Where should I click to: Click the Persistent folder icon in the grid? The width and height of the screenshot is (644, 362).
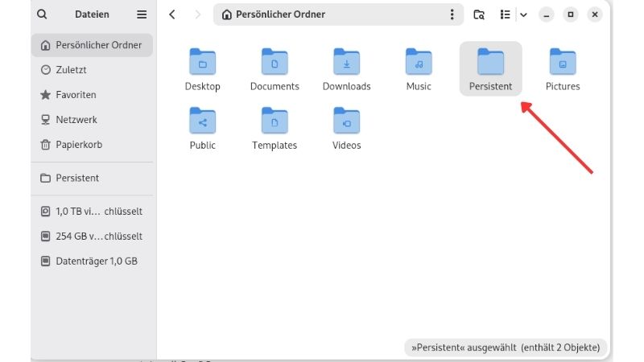[490, 62]
